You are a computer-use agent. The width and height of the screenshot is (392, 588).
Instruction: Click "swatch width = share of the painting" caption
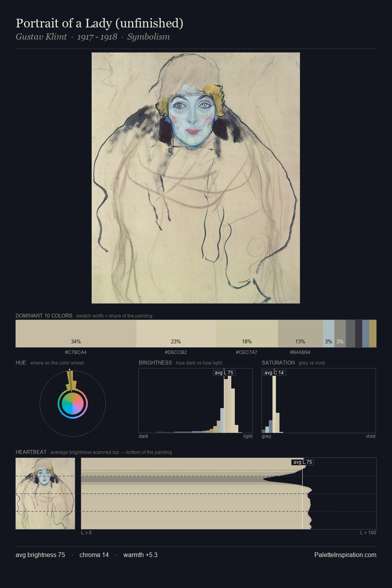[x=114, y=316]
